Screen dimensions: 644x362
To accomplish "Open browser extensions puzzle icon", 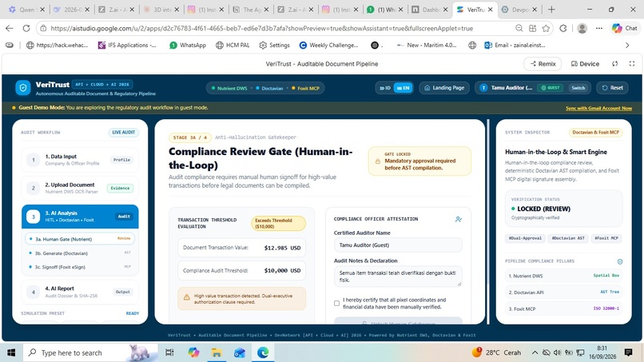I will (563, 28).
